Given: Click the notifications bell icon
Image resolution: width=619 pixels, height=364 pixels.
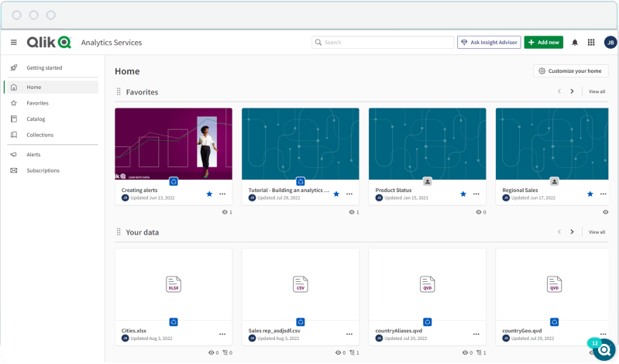Looking at the screenshot, I should click(x=575, y=43).
